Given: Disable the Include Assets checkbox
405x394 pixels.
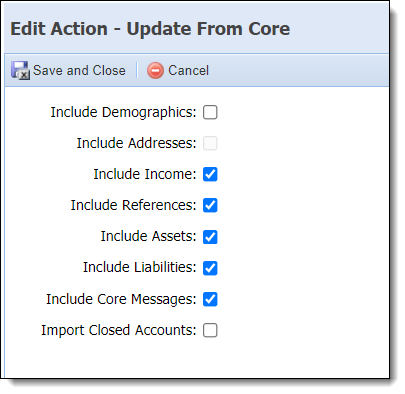Looking at the screenshot, I should coord(210,237).
